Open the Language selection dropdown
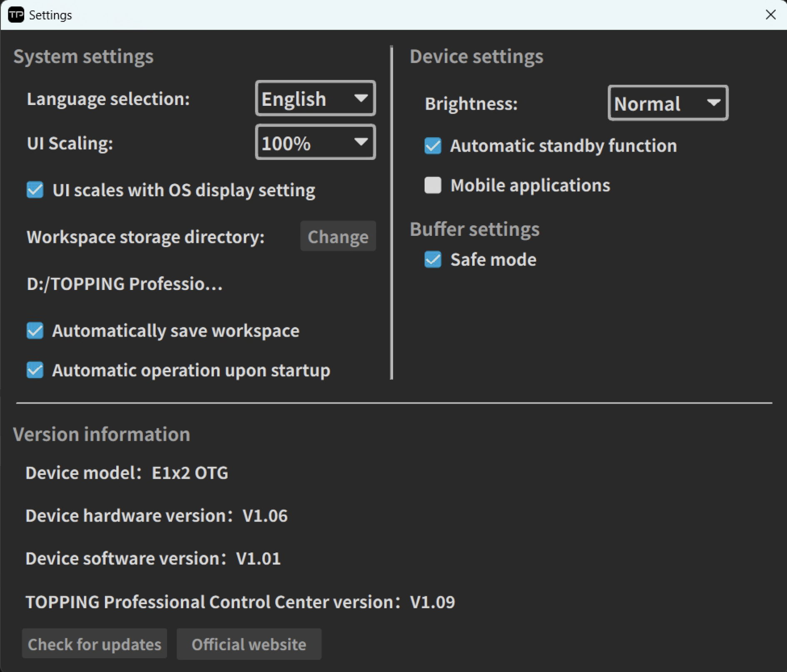This screenshot has height=672, width=787. click(315, 99)
